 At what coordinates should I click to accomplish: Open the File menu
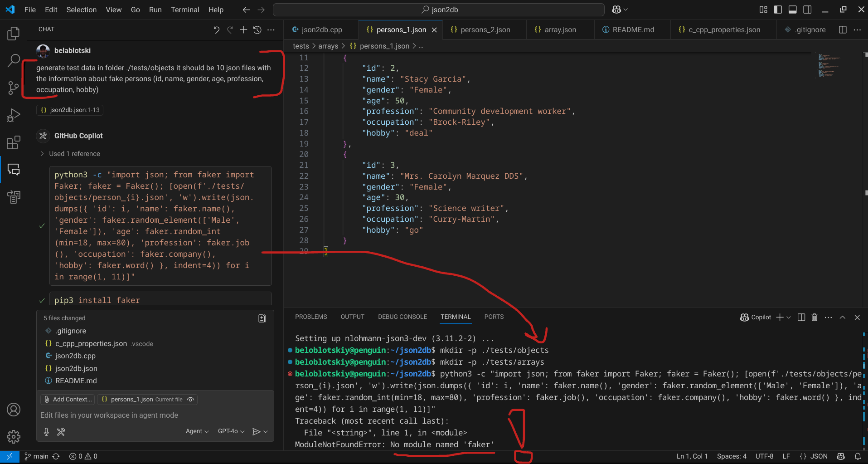coord(30,10)
